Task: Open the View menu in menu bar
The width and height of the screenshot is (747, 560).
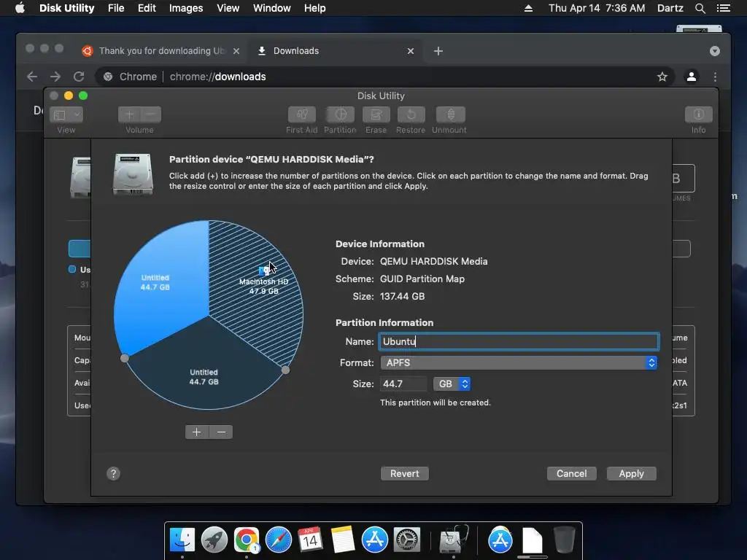Action: 228,8
